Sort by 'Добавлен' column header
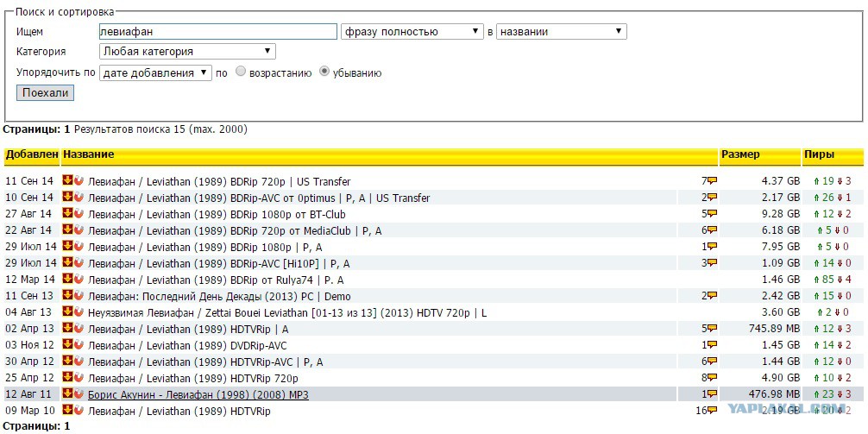 click(x=32, y=155)
